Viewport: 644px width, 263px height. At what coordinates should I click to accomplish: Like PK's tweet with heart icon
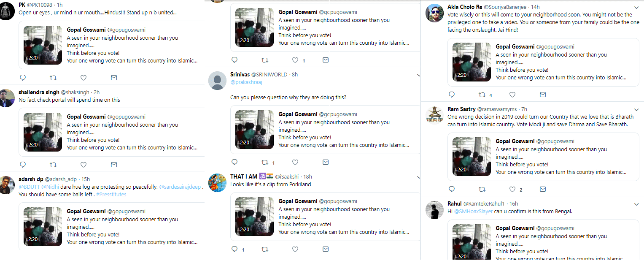[84, 78]
